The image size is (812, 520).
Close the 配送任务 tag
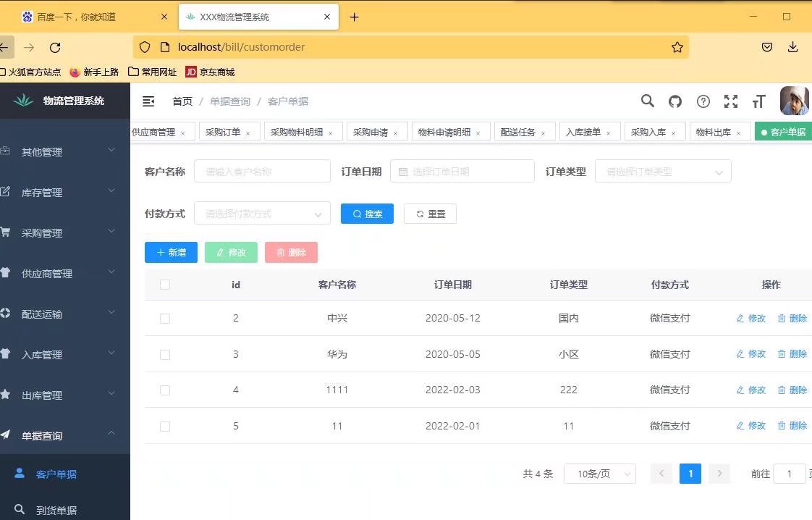point(544,133)
